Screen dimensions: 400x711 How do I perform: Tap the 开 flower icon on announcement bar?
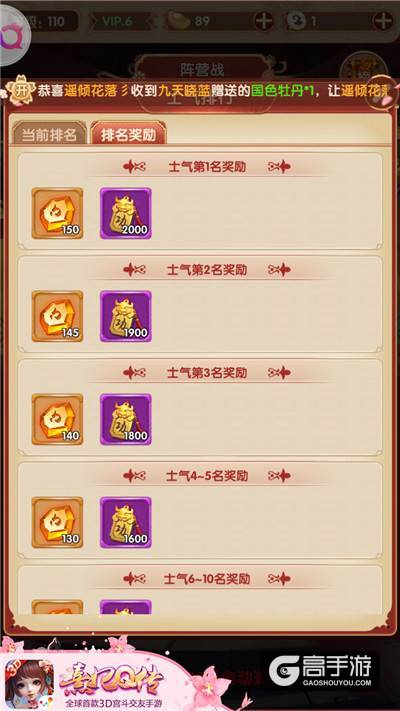(21, 90)
